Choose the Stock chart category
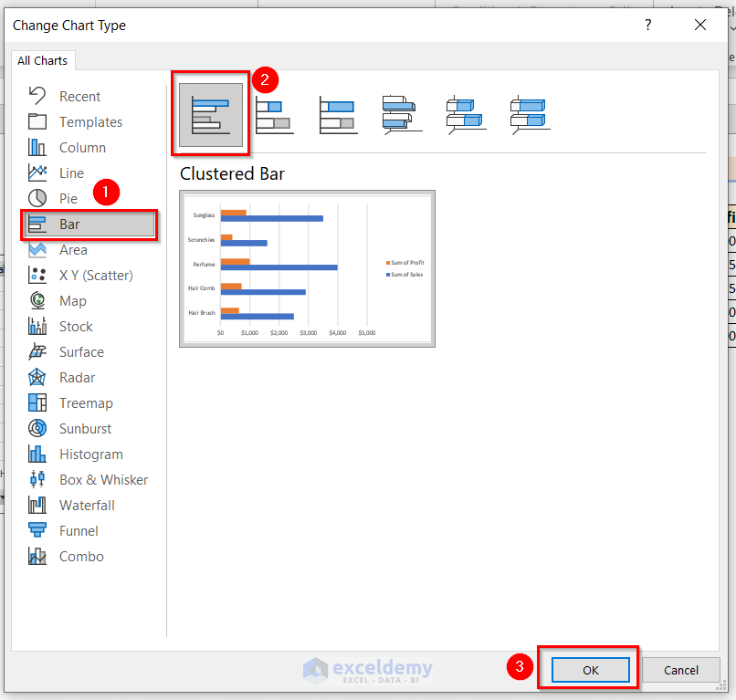Image resolution: width=736 pixels, height=700 pixels. [76, 327]
